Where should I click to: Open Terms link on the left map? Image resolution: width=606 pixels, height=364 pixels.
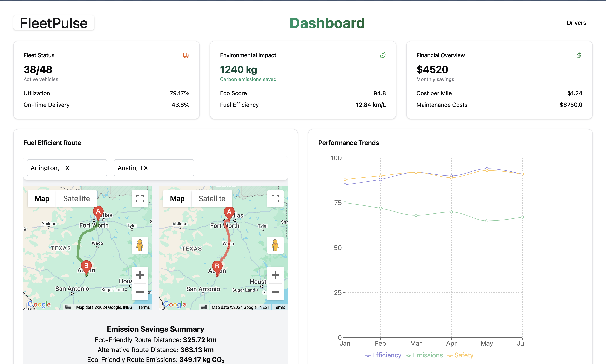[x=144, y=307]
